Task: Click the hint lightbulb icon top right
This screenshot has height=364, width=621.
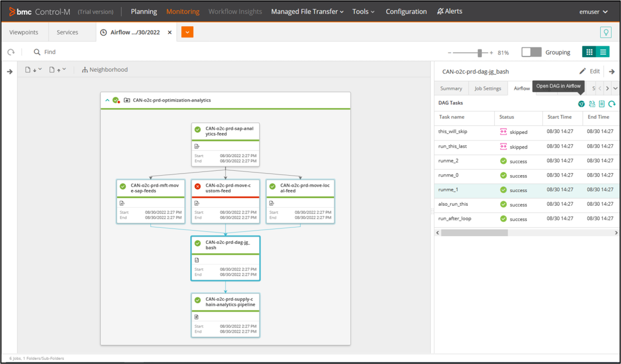Action: [606, 32]
